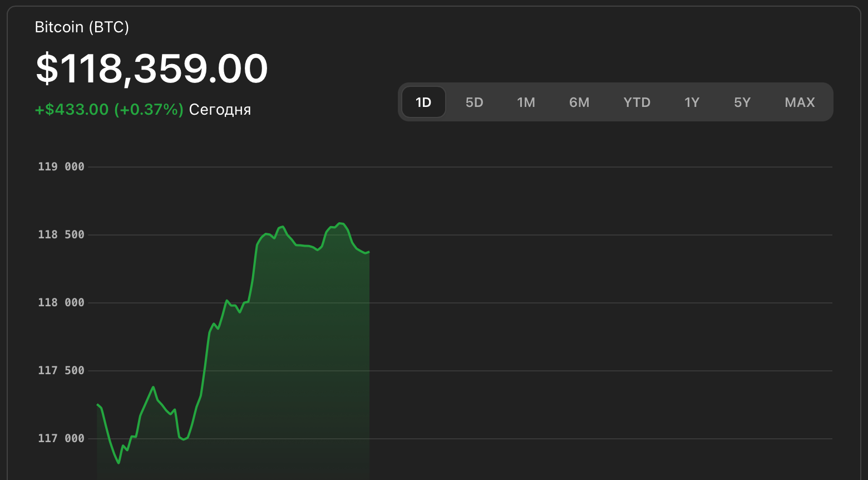Show the 1M price chart
This screenshot has height=480, width=868.
(526, 102)
